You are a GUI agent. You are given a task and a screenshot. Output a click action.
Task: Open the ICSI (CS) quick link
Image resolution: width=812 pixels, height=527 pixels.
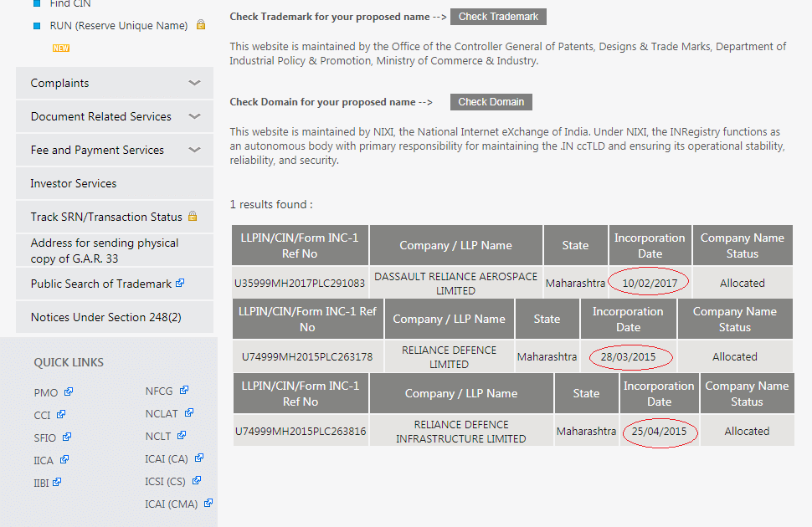pos(165,482)
